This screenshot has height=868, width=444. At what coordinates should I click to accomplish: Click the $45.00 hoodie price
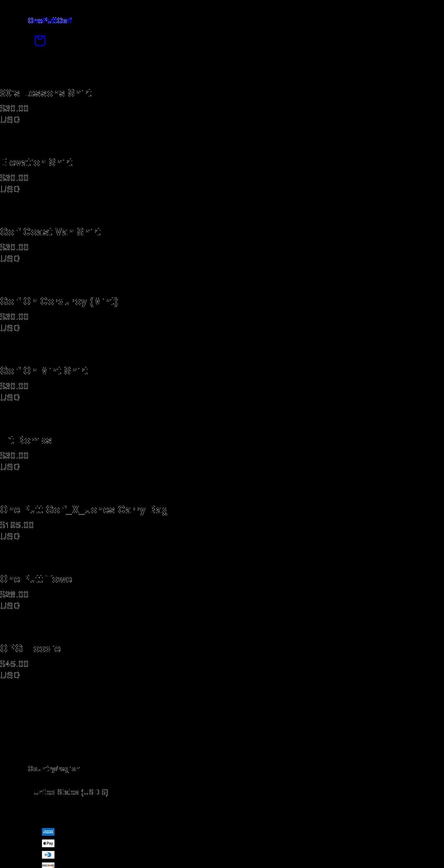tap(14, 664)
